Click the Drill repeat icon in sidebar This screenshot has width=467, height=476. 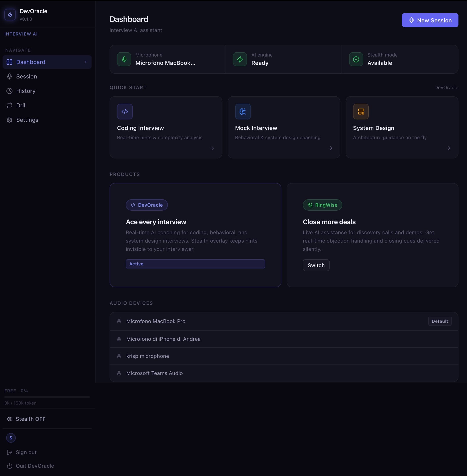[9, 105]
